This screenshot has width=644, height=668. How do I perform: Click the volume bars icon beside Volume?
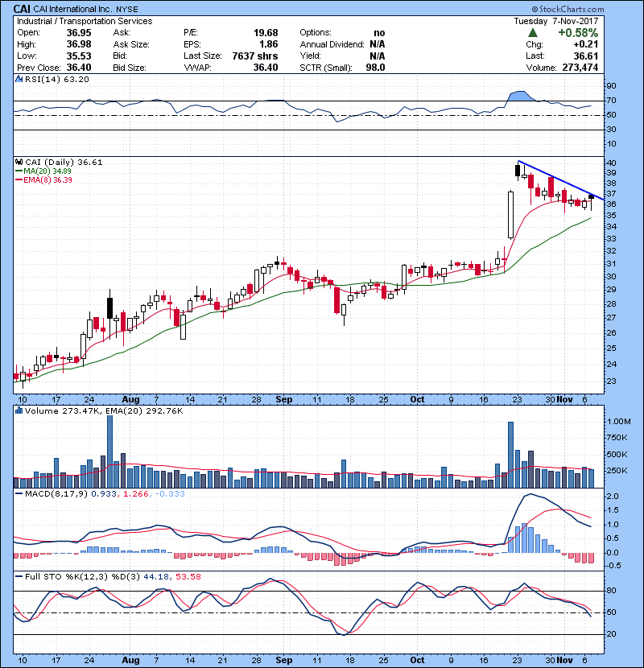19,410
